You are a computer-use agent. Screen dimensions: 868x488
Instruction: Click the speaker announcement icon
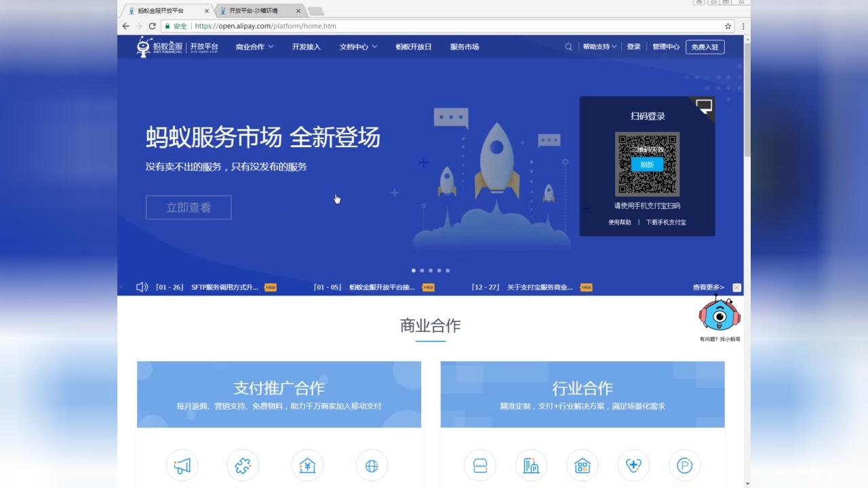(142, 287)
